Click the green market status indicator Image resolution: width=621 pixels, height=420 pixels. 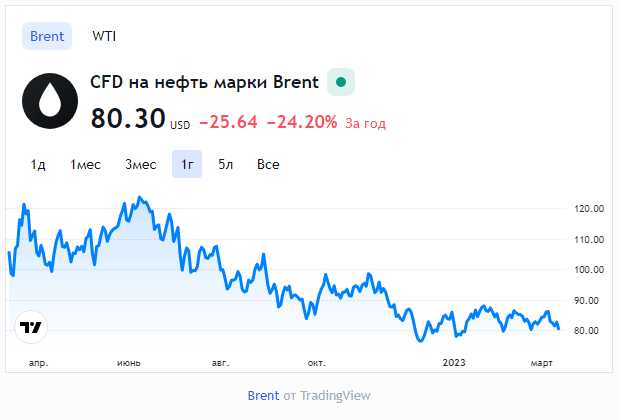pos(341,82)
